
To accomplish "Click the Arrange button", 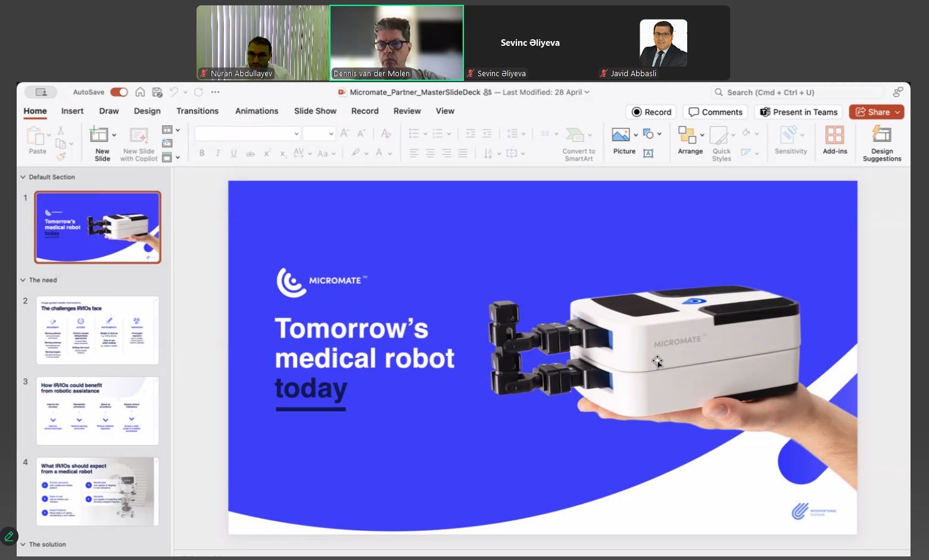I will [x=690, y=140].
